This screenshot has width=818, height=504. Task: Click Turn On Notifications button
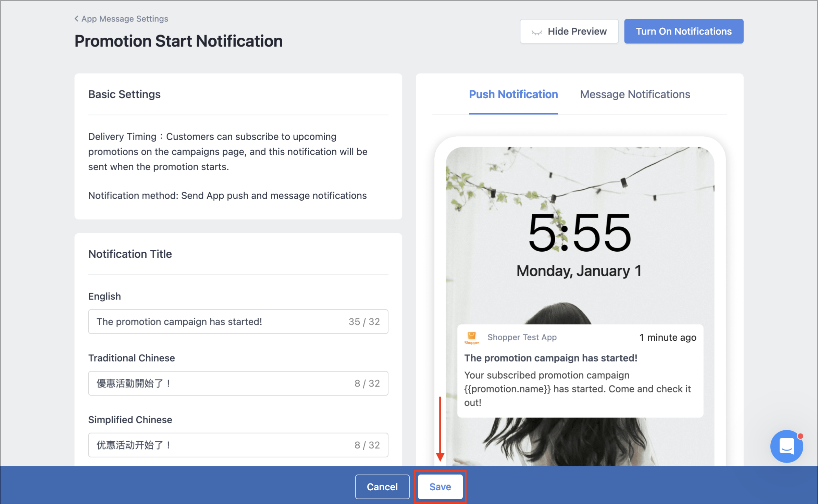click(x=684, y=31)
